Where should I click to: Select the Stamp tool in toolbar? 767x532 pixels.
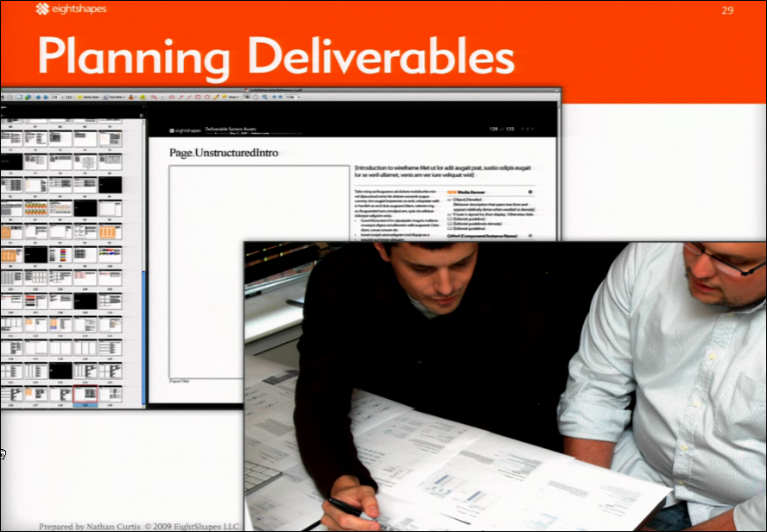pos(131,97)
